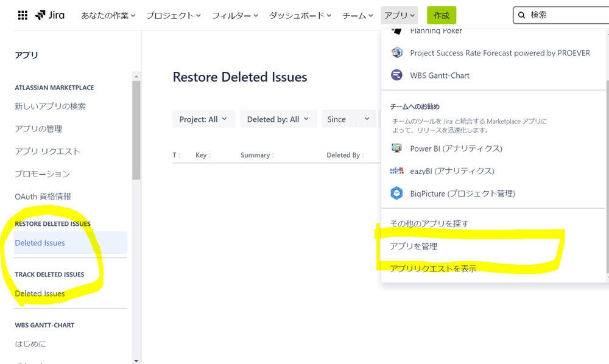The height and width of the screenshot is (364, 609).
Task: Open OAuth 資格情報 in the sidebar
Action: point(43,197)
